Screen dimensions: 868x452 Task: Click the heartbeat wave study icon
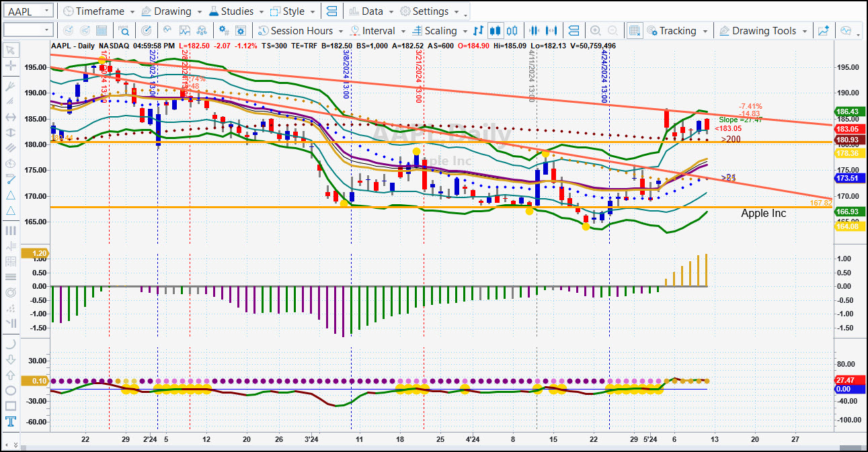pos(166,31)
